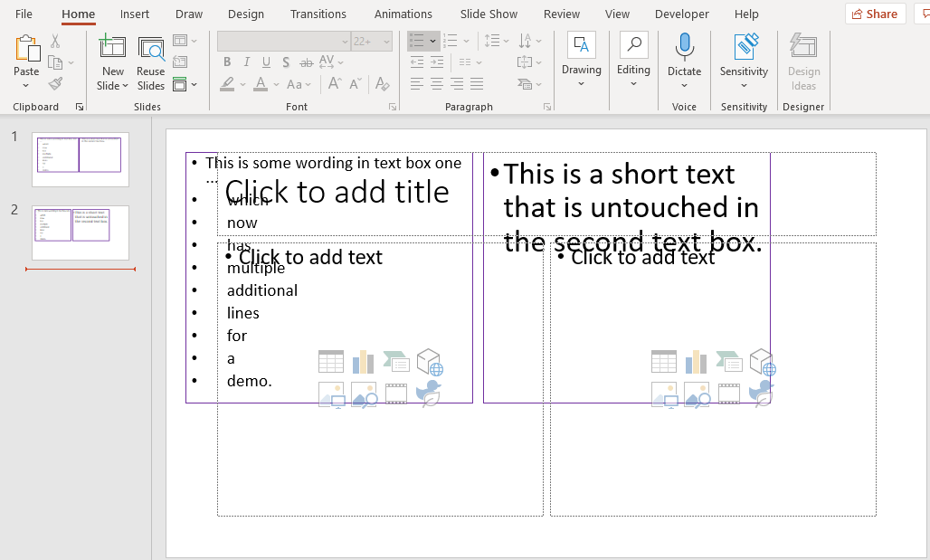The height and width of the screenshot is (560, 930).
Task: Insert video in left content placeholder
Action: coord(396,394)
